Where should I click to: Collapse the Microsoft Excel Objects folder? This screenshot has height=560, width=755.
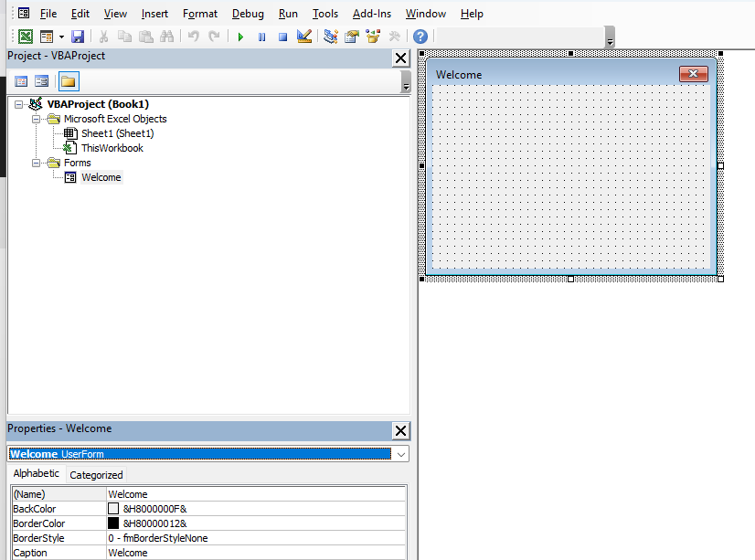click(35, 118)
